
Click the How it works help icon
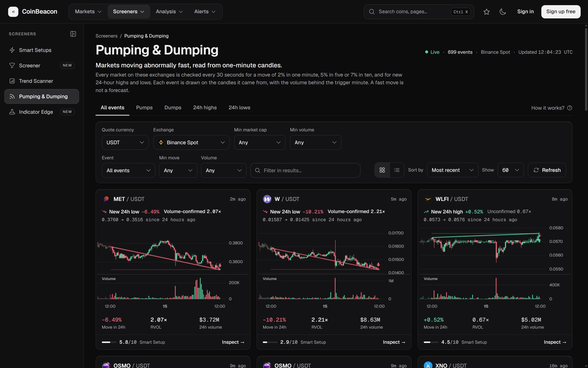[x=570, y=108]
